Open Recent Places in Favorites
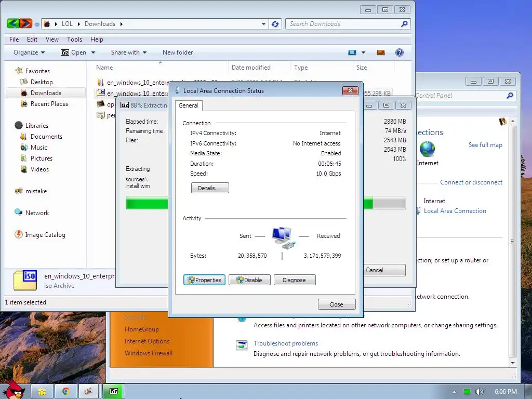Screen dimensions: 532x399 click(x=49, y=103)
